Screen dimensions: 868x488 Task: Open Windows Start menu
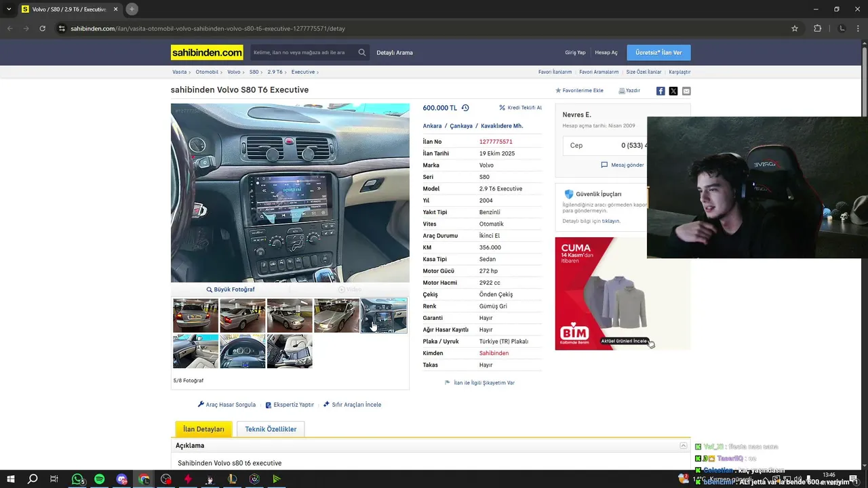(10, 479)
